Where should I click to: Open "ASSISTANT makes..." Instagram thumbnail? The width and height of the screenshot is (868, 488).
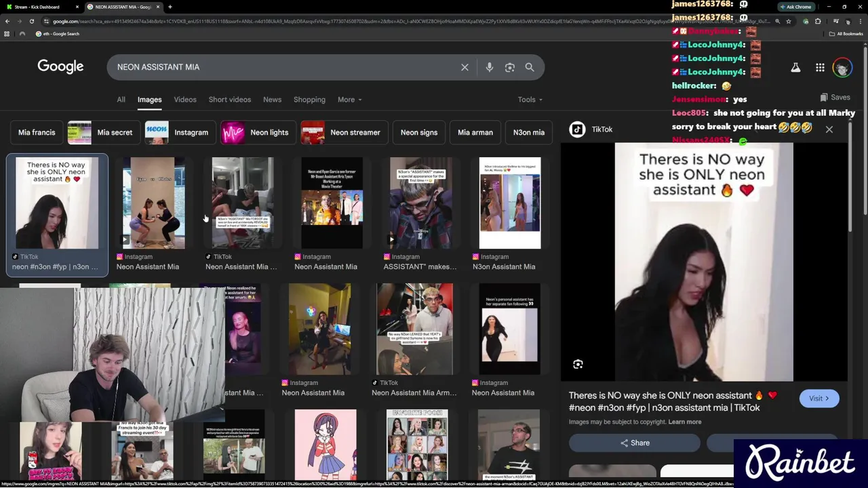(x=420, y=203)
